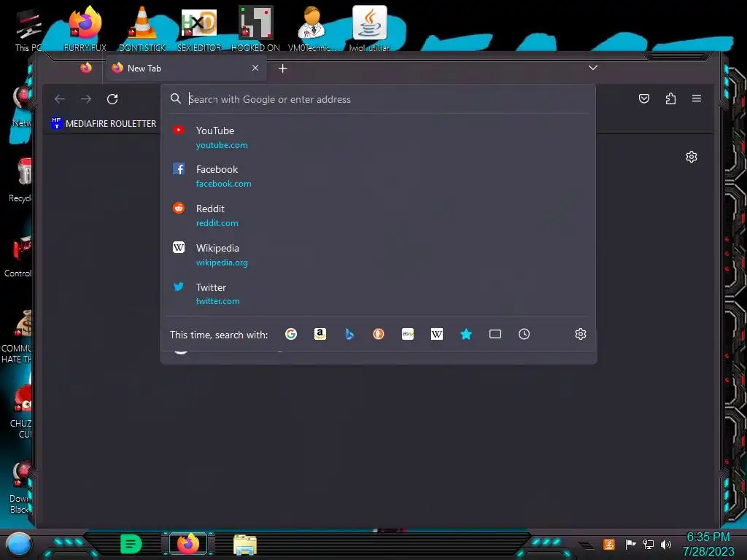The width and height of the screenshot is (747, 560).
Task: Open Firefox View pinned tab
Action: click(x=86, y=68)
